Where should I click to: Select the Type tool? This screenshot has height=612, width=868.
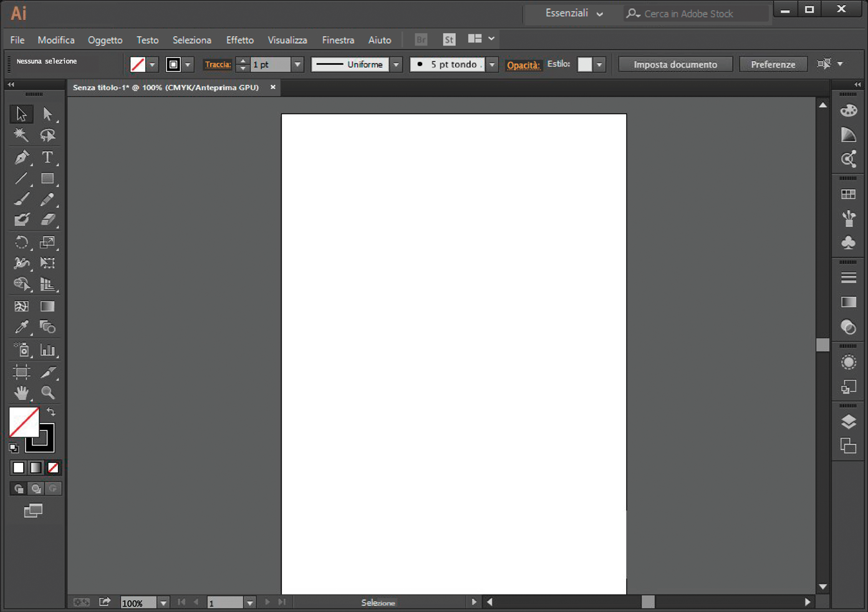tap(47, 157)
